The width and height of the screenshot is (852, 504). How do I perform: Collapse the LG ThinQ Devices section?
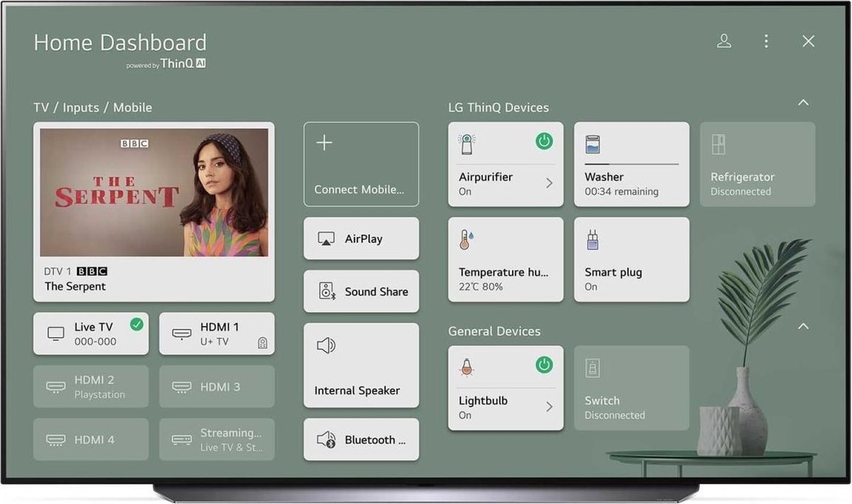[x=803, y=102]
